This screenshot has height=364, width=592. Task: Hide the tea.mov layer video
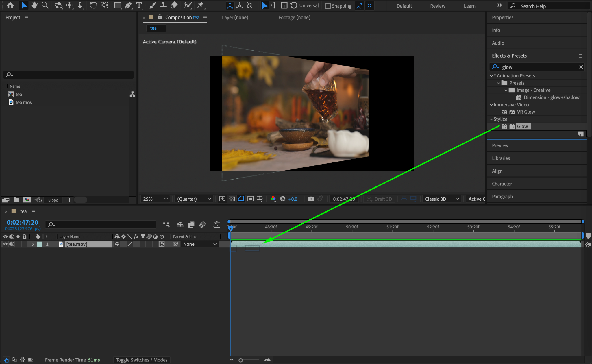[x=5, y=244]
